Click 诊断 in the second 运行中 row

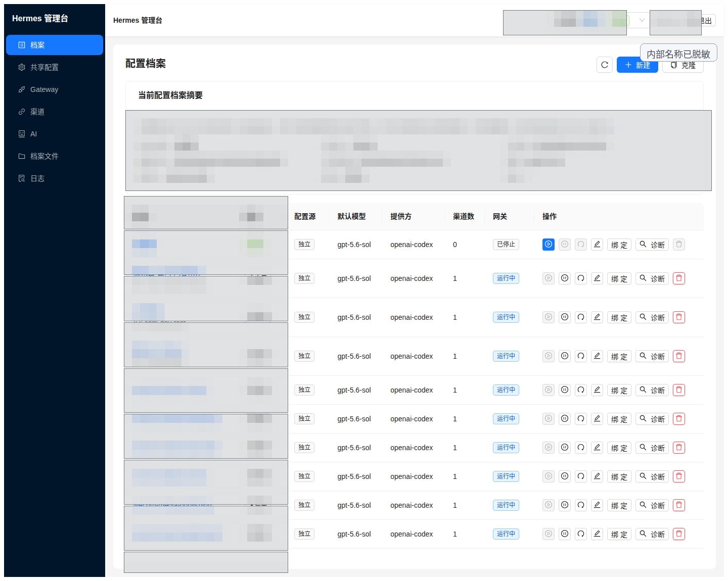pyautogui.click(x=652, y=317)
